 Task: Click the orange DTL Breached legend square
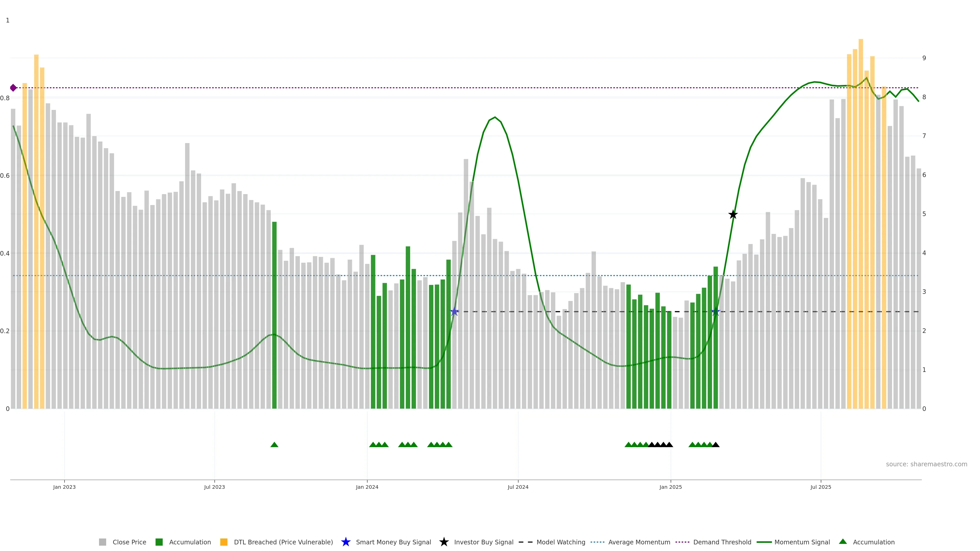coord(224,542)
